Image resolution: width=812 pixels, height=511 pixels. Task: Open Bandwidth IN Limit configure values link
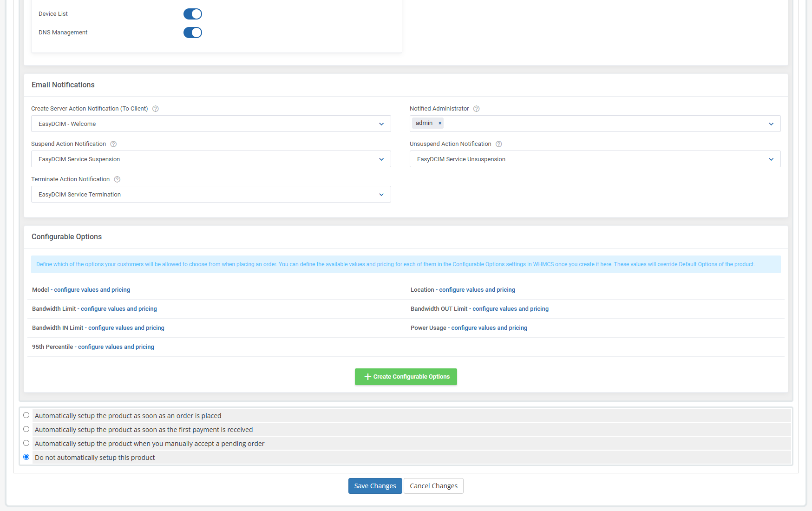(126, 328)
